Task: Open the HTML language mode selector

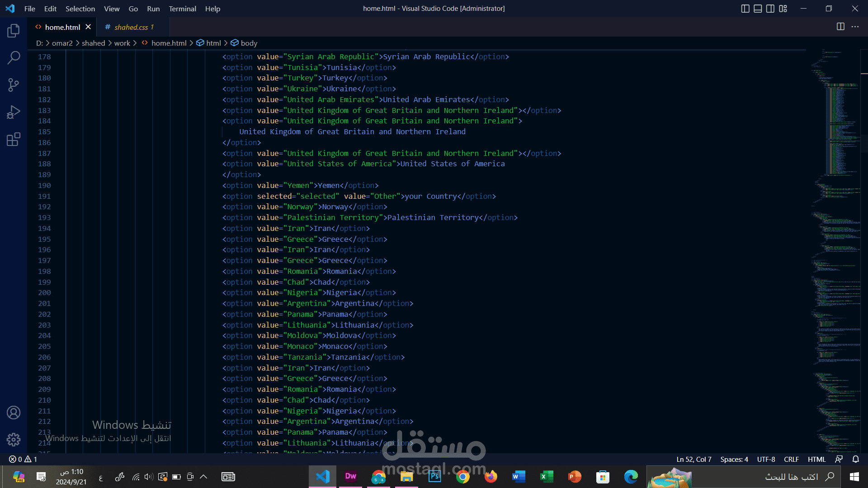Action: [816, 459]
